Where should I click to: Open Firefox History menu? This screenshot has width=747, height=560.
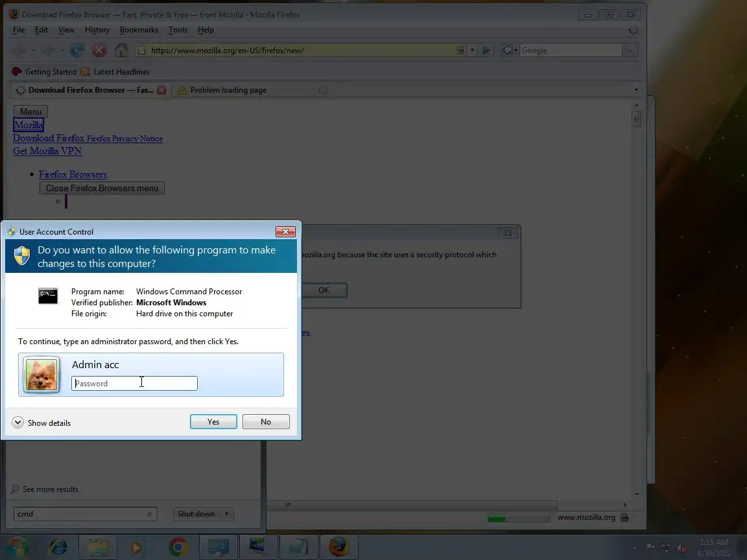point(97,30)
